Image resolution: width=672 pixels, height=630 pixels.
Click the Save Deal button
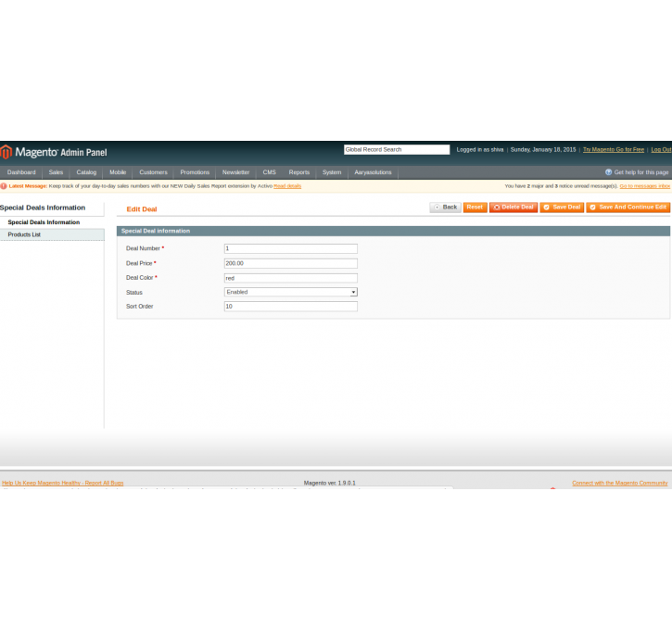(x=562, y=208)
